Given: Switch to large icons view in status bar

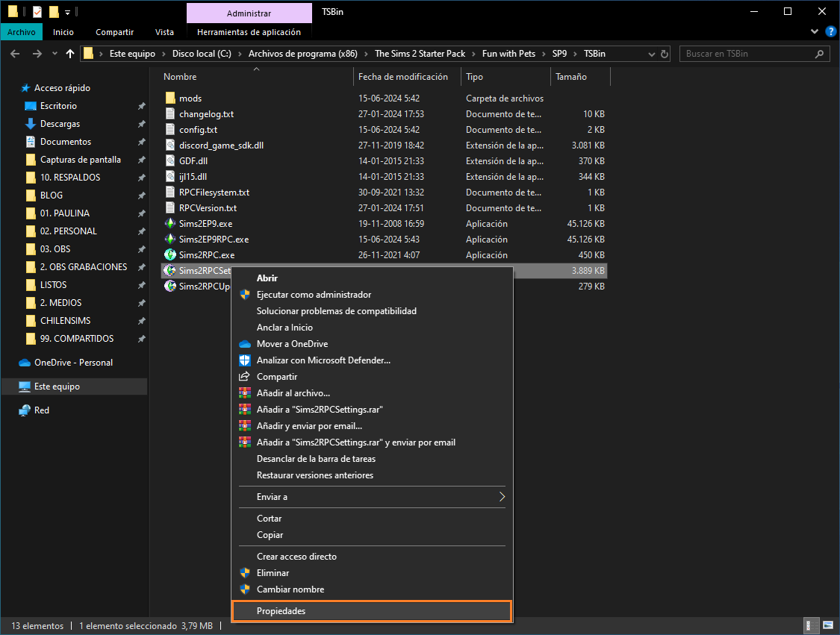Looking at the screenshot, I should tap(828, 625).
